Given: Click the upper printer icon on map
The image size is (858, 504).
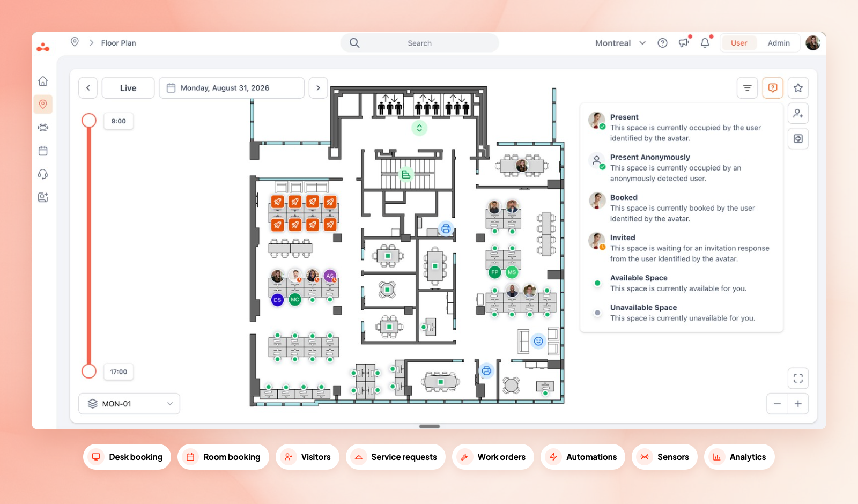Looking at the screenshot, I should (x=446, y=229).
